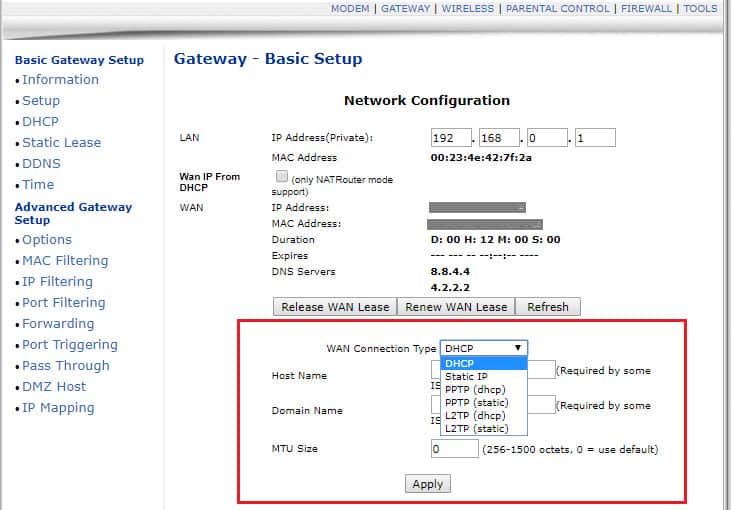
Task: Click the Apply button
Action: [428, 484]
